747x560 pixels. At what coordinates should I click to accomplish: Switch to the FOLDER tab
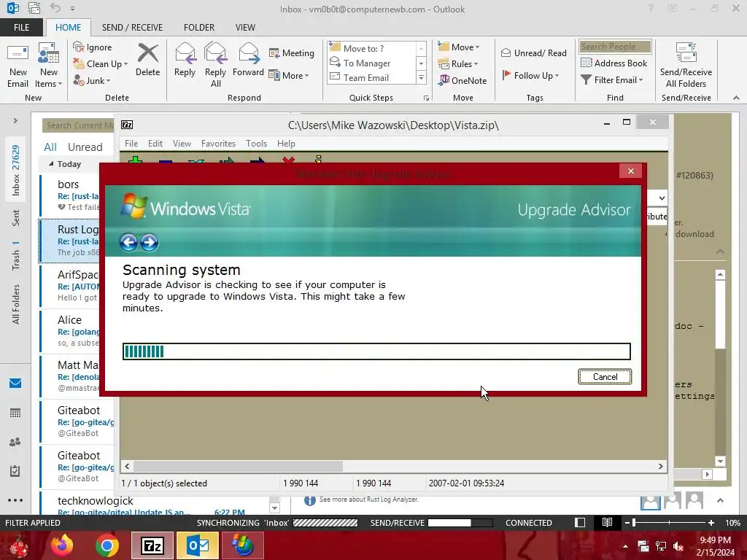click(x=199, y=28)
